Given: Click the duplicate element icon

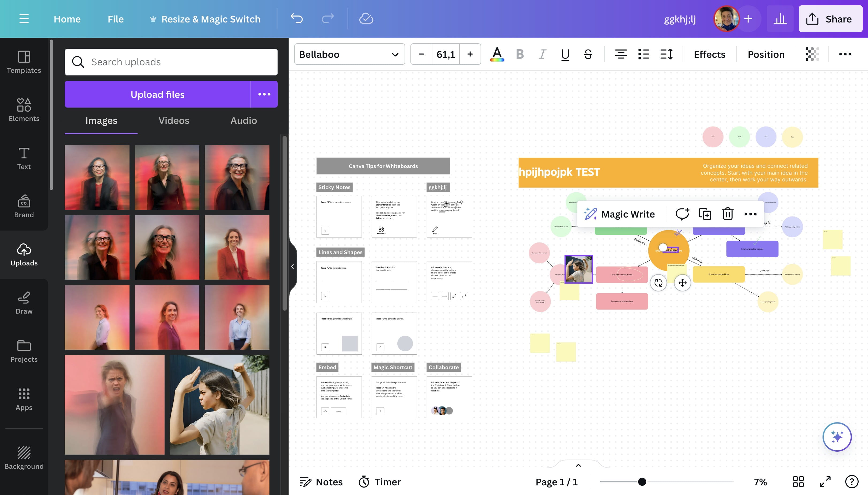Looking at the screenshot, I should [x=705, y=214].
